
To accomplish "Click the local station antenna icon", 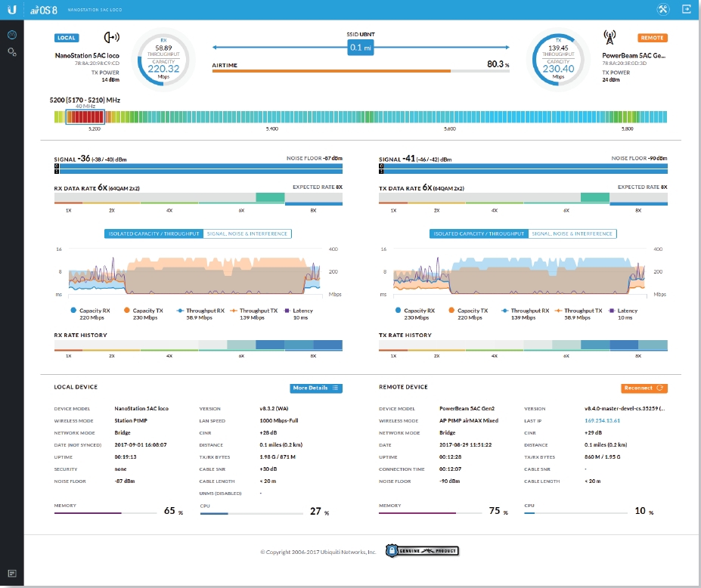I will (111, 37).
